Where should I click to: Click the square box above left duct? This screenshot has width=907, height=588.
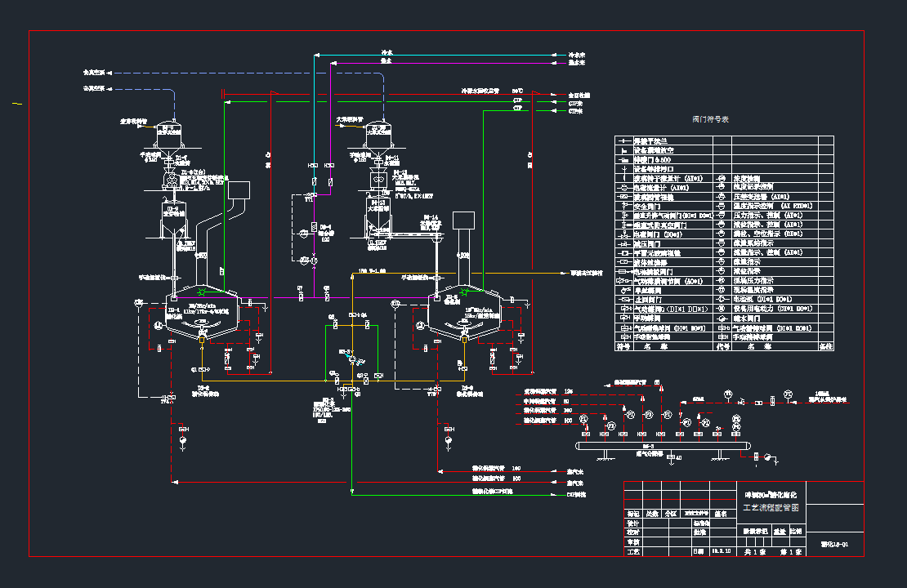(x=239, y=189)
